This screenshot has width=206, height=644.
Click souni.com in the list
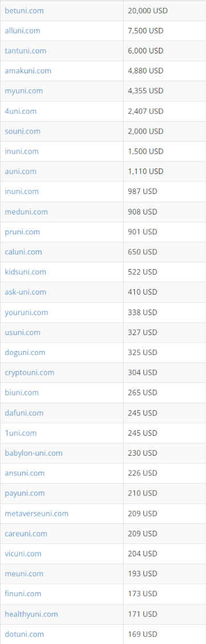click(23, 131)
